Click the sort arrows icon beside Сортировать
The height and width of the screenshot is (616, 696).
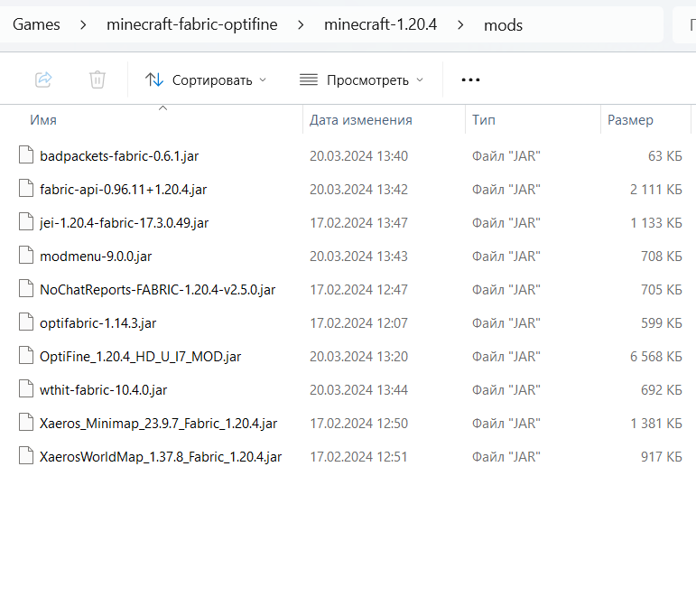(x=154, y=80)
